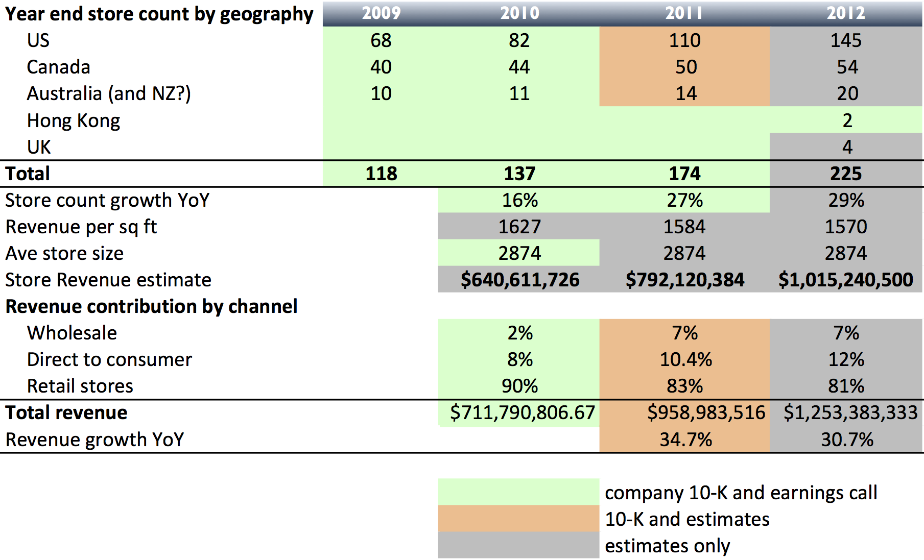Click the orange '10-K and estimates' legend swatch
The width and height of the screenshot is (924, 560).
pyautogui.click(x=518, y=519)
